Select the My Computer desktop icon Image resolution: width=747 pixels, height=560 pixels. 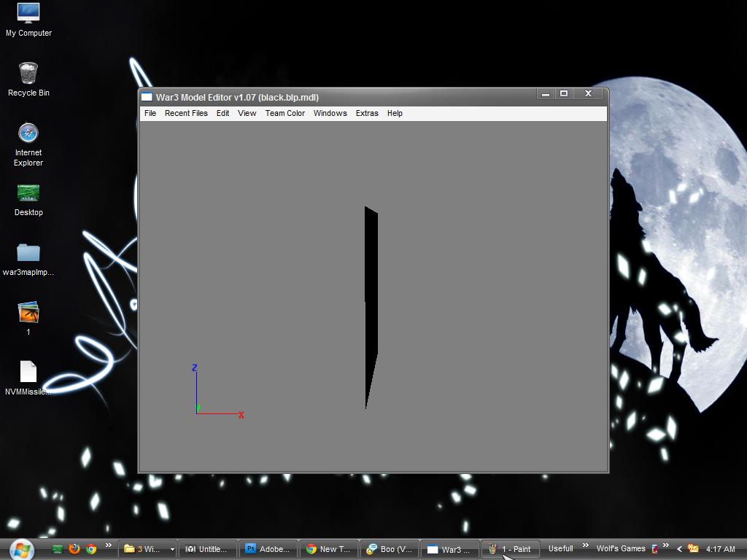click(x=28, y=20)
